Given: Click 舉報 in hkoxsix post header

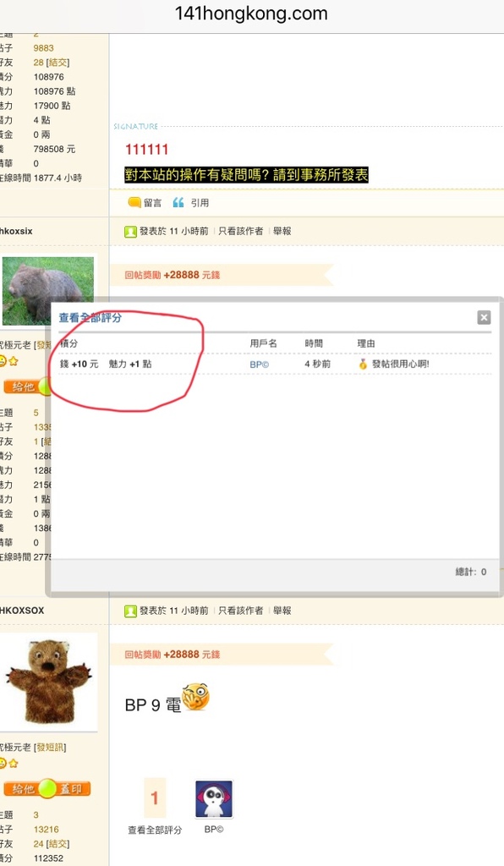Looking at the screenshot, I should click(x=282, y=231).
